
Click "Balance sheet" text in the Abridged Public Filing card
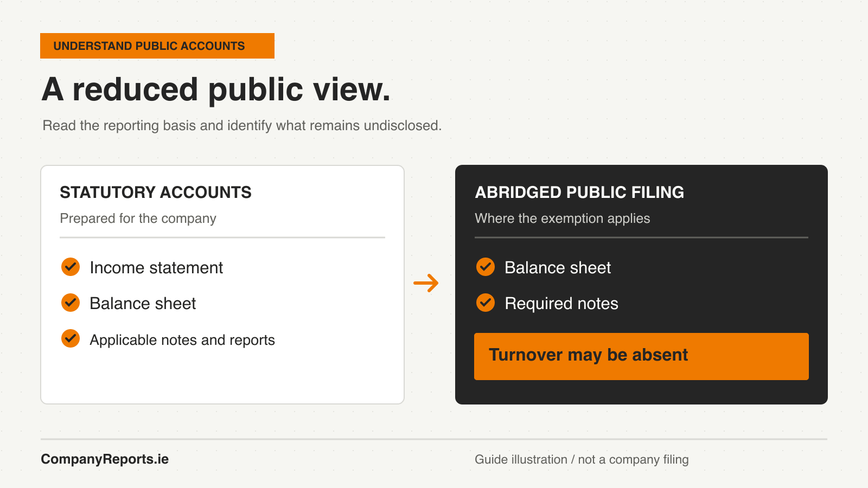[x=558, y=268]
